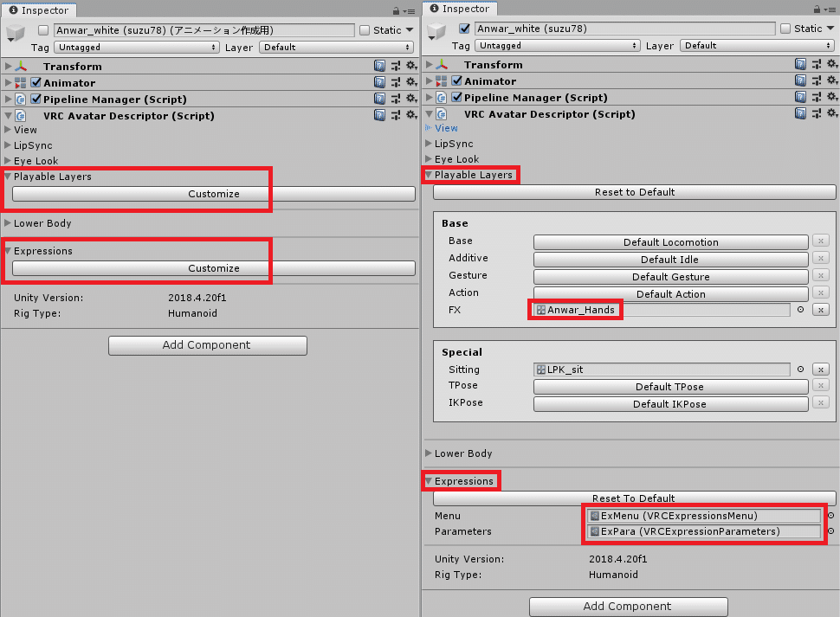Open VRC Avatar Descriptor gear menu, left Inspector
840x617 pixels.
pyautogui.click(x=411, y=115)
